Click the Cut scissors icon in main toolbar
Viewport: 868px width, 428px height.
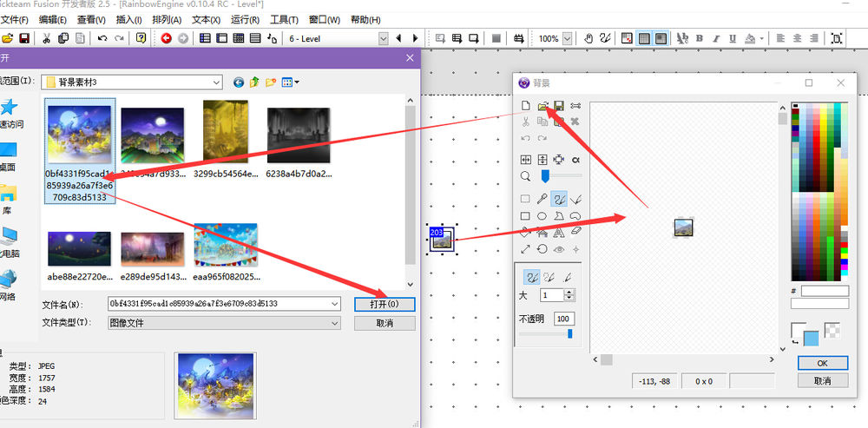47,38
